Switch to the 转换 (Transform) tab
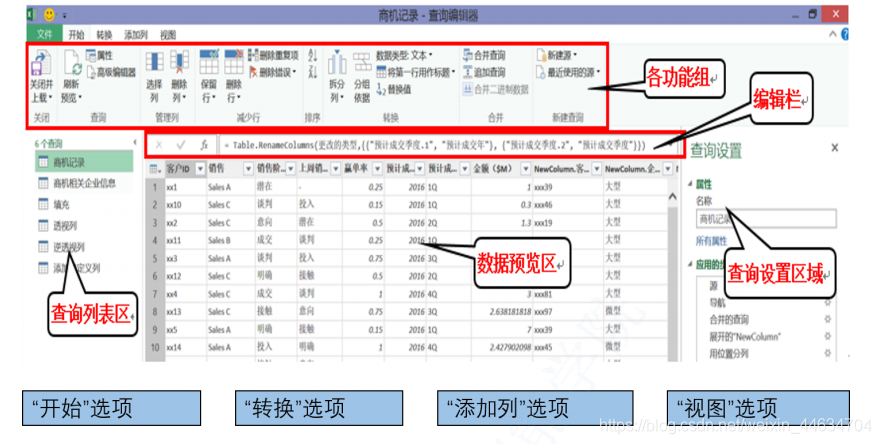Image resolution: width=881 pixels, height=444 pixels. point(105,35)
